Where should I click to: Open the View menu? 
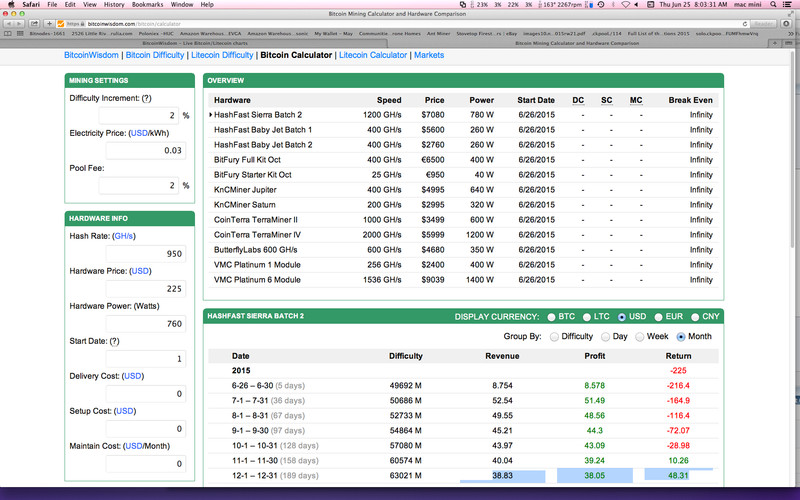point(90,4)
